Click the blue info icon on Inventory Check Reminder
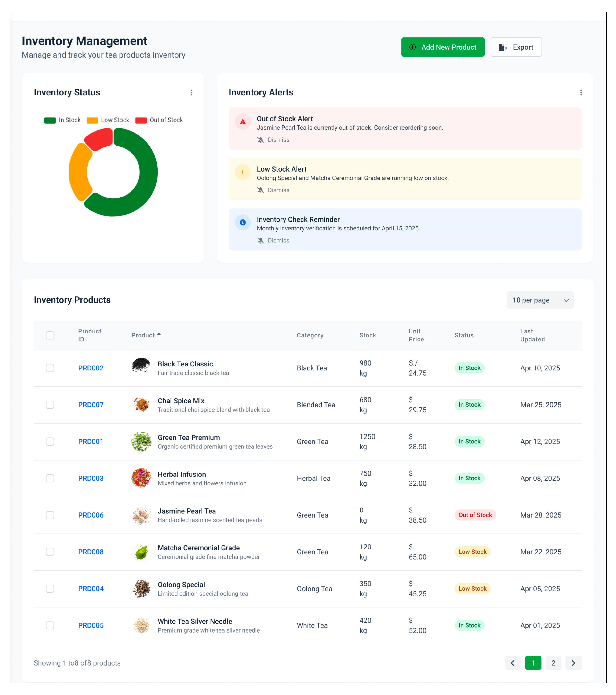616x695 pixels. click(x=243, y=222)
